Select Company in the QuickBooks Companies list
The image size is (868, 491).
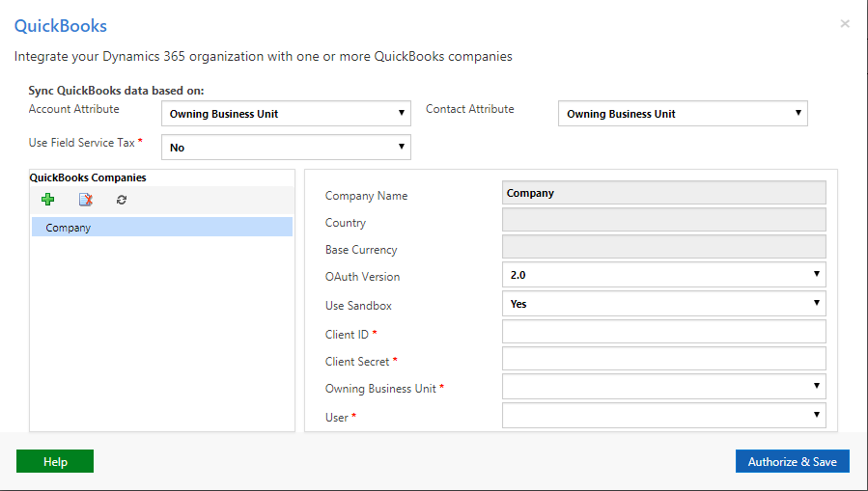point(162,228)
